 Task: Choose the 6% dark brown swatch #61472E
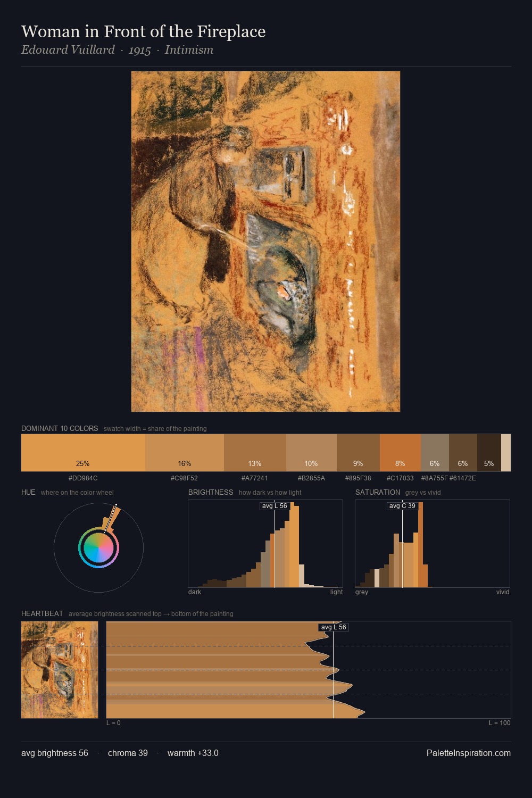tap(463, 453)
